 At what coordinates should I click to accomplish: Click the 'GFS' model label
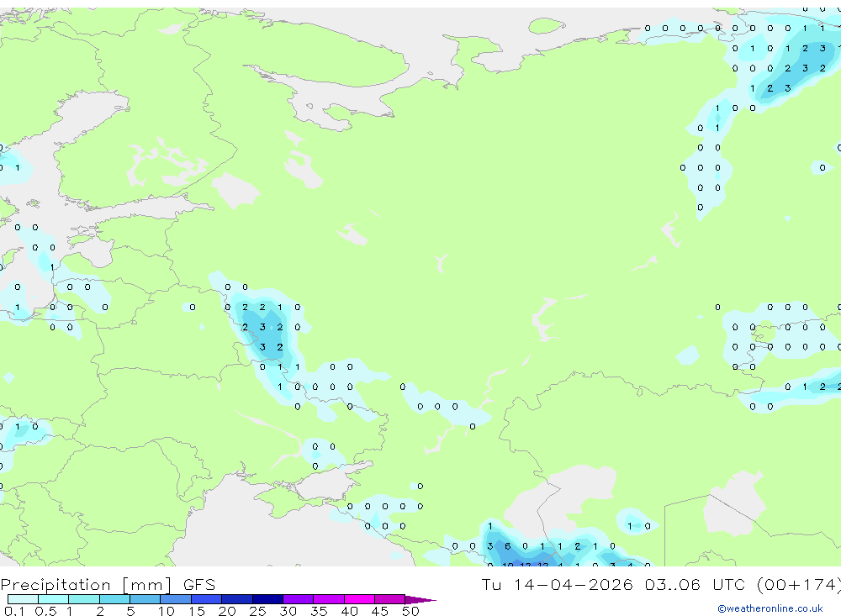(199, 584)
